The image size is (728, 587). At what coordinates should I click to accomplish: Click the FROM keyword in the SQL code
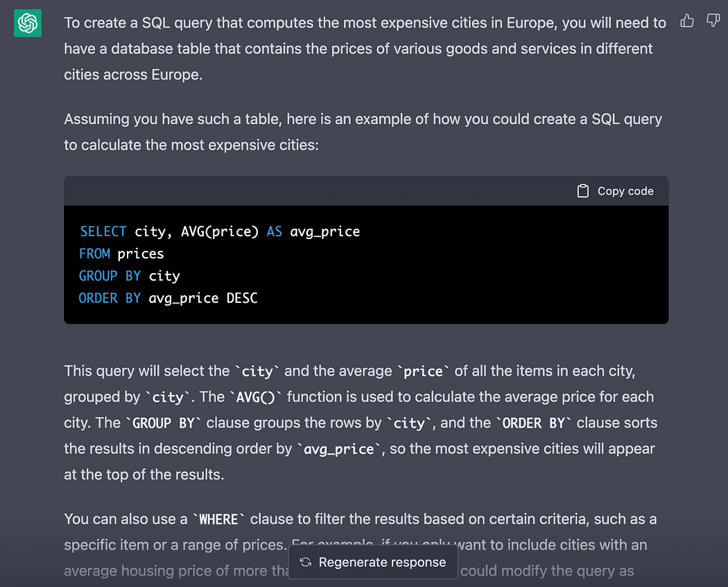point(94,254)
